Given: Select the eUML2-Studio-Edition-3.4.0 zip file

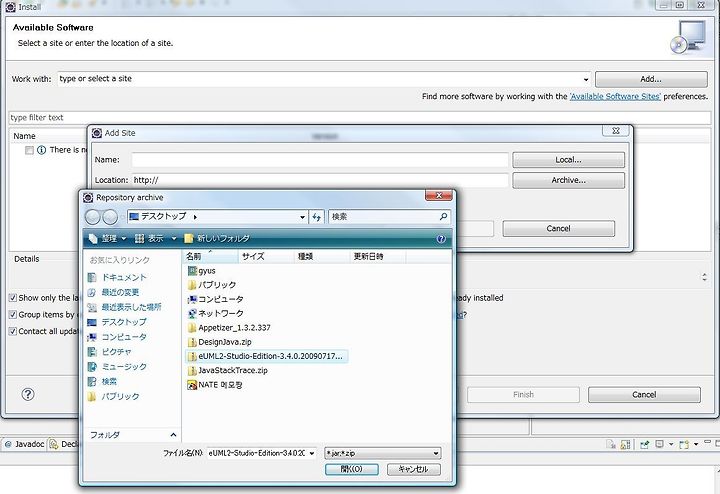Looking at the screenshot, I should pos(265,356).
